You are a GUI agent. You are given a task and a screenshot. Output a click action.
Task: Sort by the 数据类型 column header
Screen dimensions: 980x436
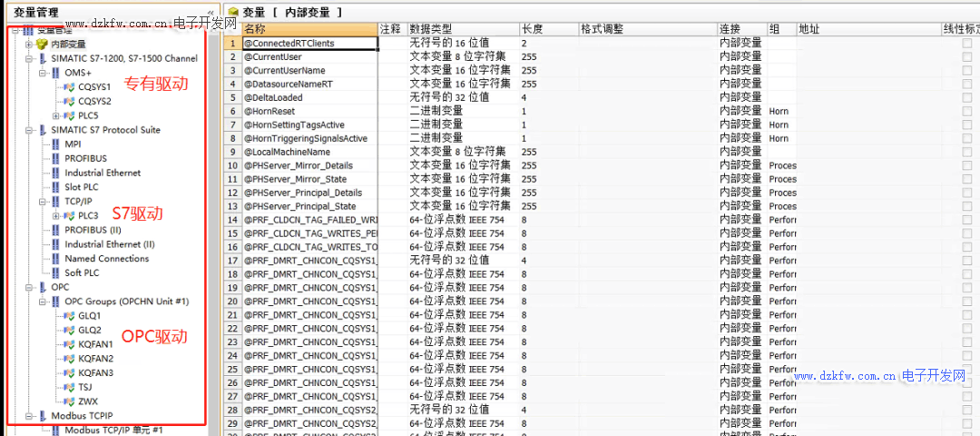pyautogui.click(x=463, y=29)
